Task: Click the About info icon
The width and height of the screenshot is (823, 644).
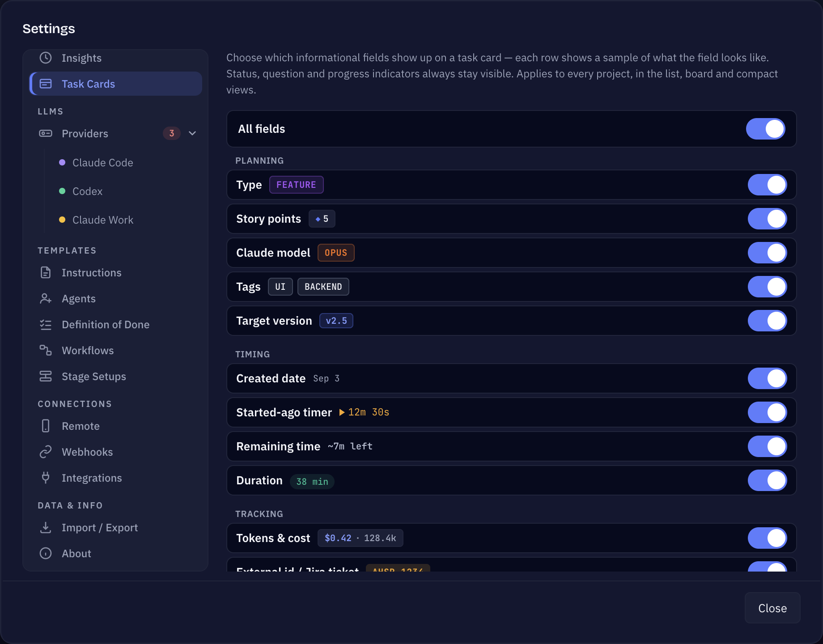Action: tap(46, 553)
